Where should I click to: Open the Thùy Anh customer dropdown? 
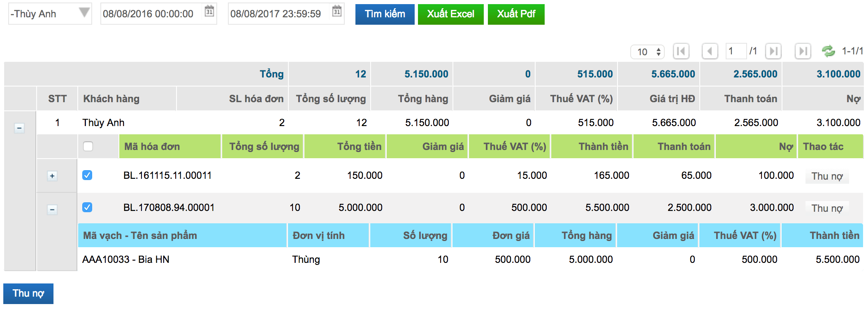pyautogui.click(x=50, y=14)
